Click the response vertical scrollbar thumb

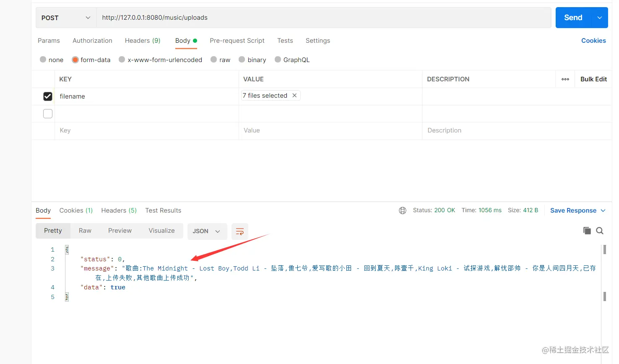[x=604, y=250]
